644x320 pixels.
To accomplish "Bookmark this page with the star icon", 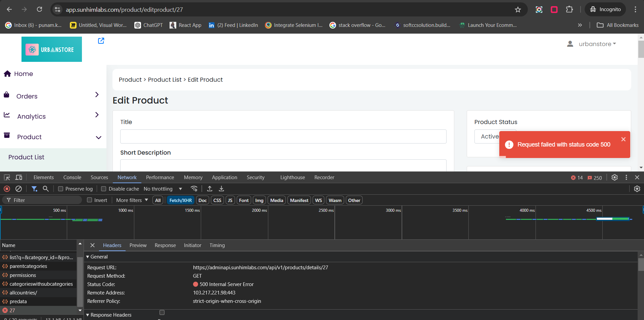I will pos(518,9).
